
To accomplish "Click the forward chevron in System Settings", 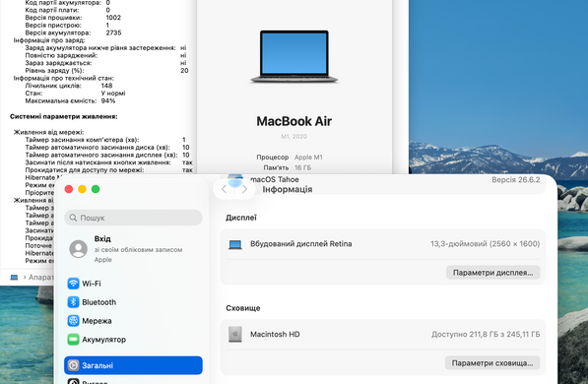I will (244, 189).
